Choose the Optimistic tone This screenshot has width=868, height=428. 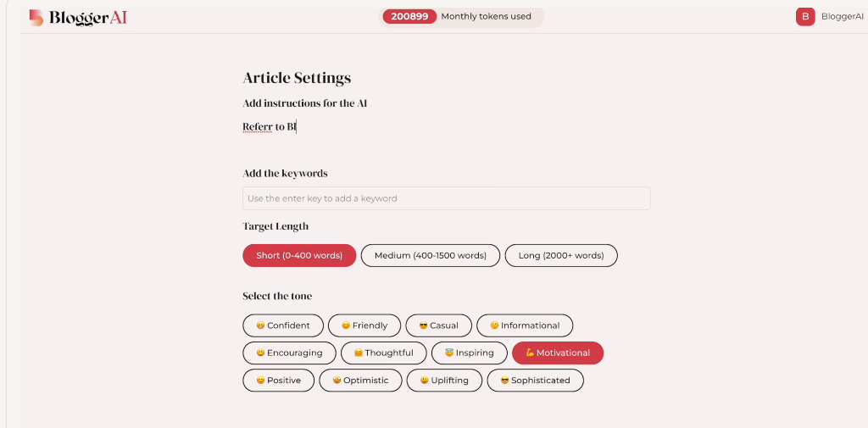tap(360, 381)
